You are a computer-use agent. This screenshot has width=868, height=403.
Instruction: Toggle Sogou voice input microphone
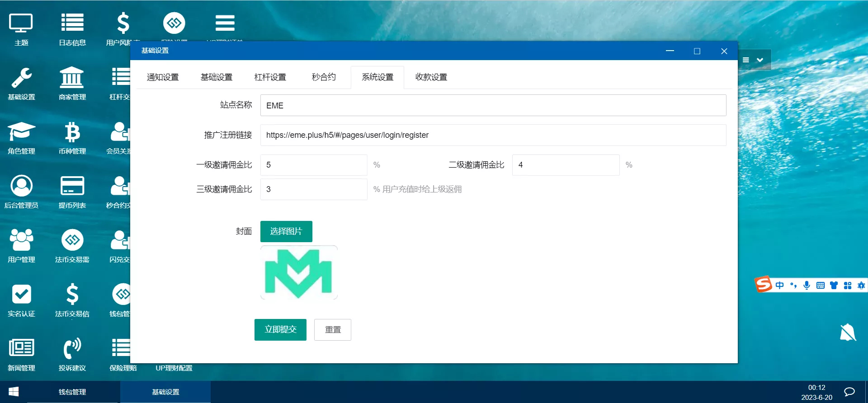(807, 285)
